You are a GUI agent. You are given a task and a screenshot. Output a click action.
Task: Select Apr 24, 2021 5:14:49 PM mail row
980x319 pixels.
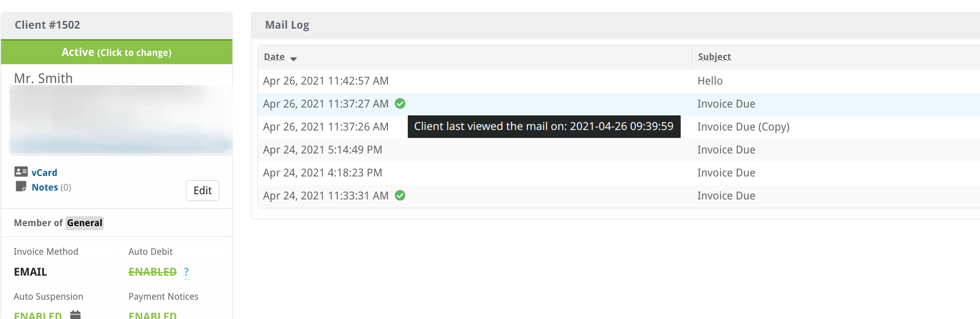(x=619, y=150)
